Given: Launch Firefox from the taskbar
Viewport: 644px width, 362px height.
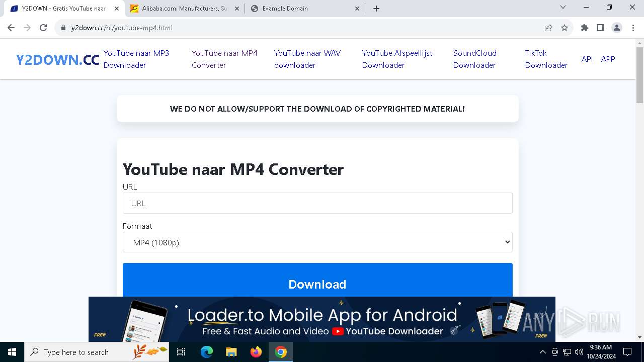Looking at the screenshot, I should click(256, 352).
